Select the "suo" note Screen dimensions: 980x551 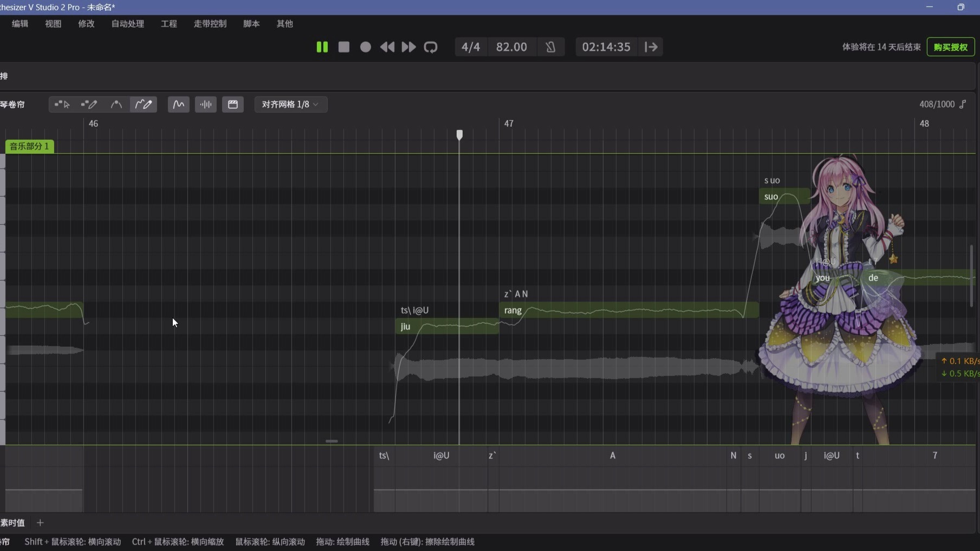(x=784, y=196)
